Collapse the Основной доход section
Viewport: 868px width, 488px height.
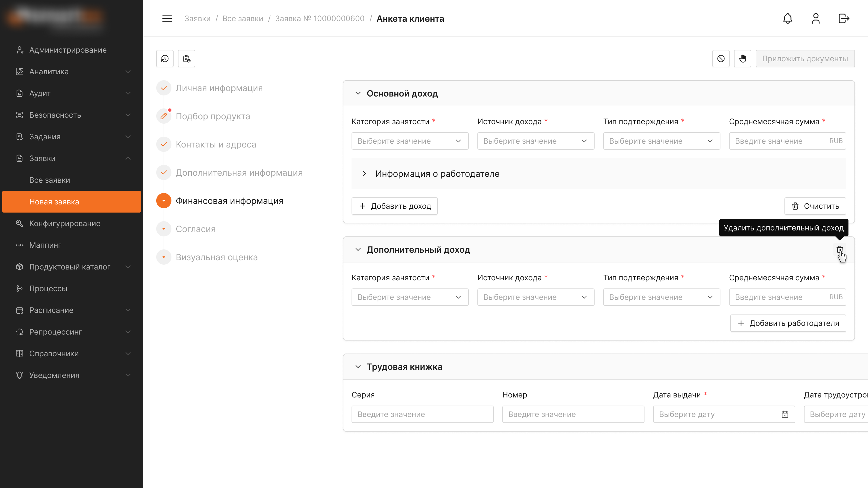[358, 93]
